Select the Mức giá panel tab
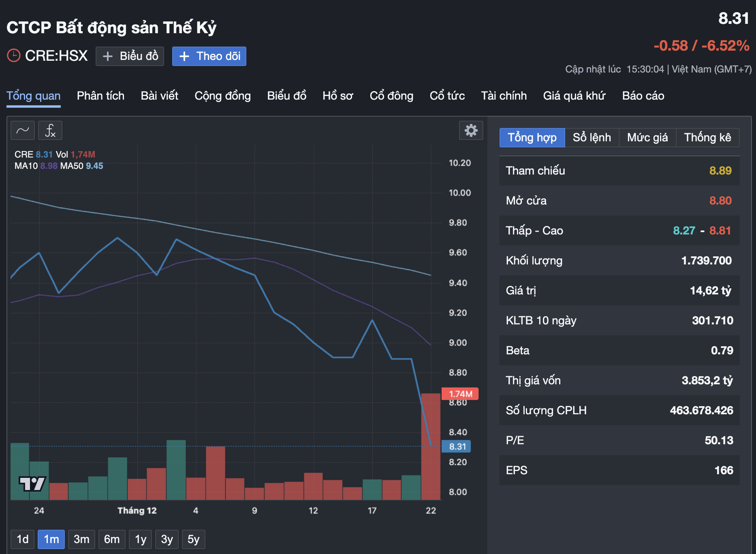756x554 pixels. click(x=647, y=138)
